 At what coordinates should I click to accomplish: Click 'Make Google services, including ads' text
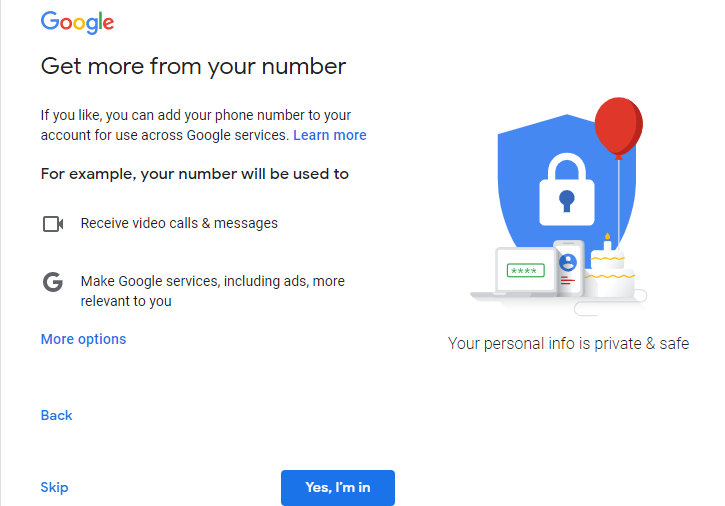[213, 291]
